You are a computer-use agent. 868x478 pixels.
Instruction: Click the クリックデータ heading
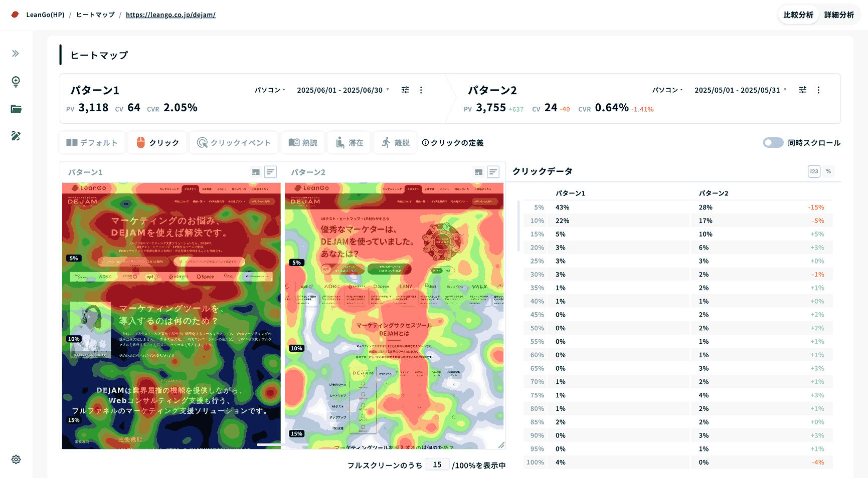(542, 171)
